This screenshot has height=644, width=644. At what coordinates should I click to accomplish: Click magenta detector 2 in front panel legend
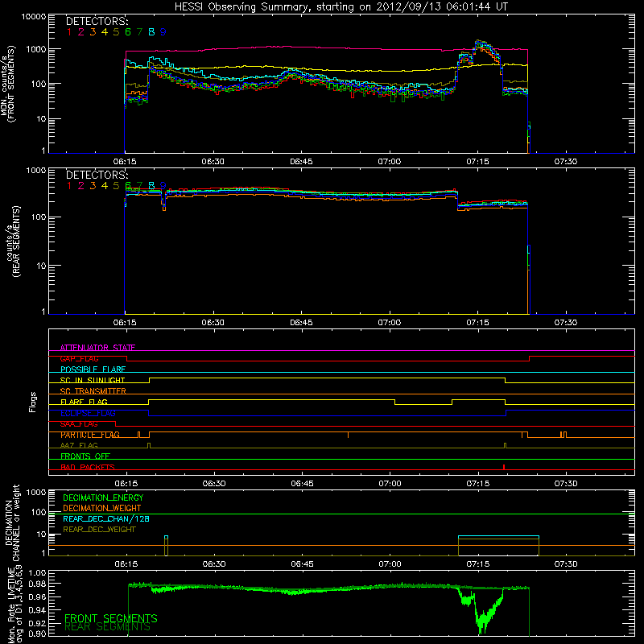pyautogui.click(x=81, y=32)
